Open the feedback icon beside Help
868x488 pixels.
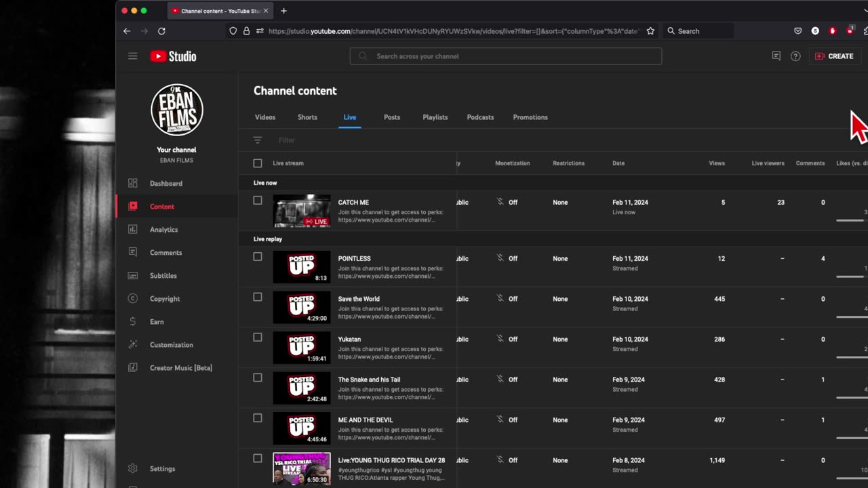(x=776, y=56)
